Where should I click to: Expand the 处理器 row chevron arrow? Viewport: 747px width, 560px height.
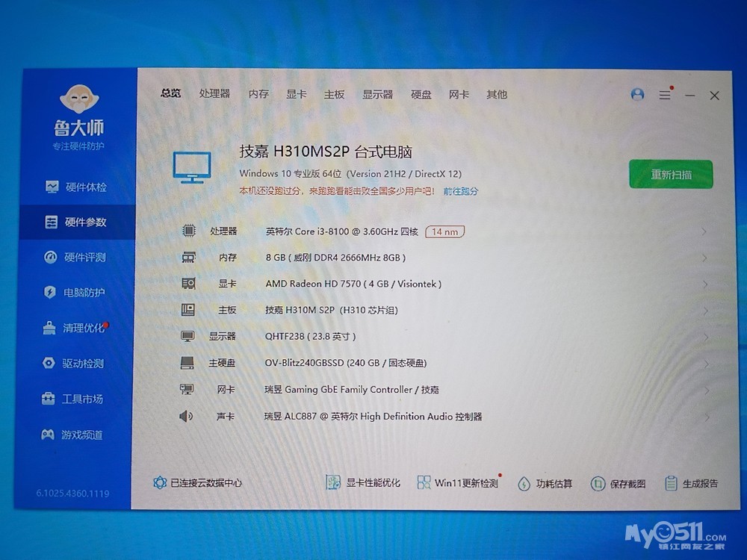(704, 231)
